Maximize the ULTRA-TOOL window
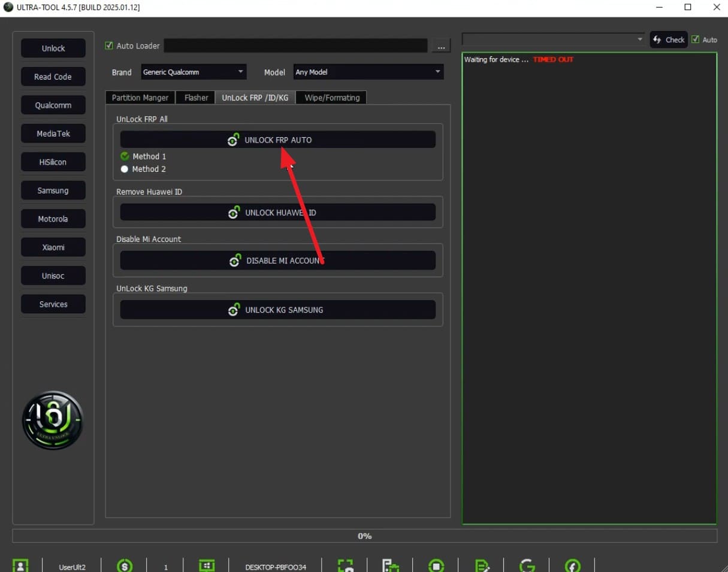This screenshot has height=572, width=728. click(688, 8)
